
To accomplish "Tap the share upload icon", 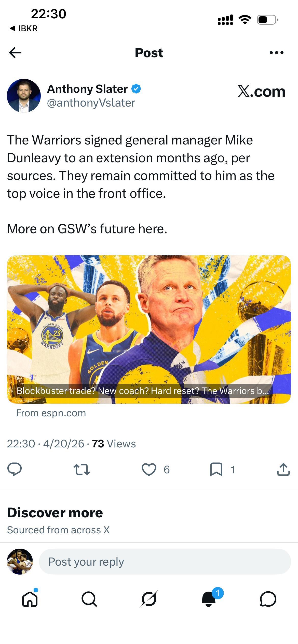I will pyautogui.click(x=283, y=469).
